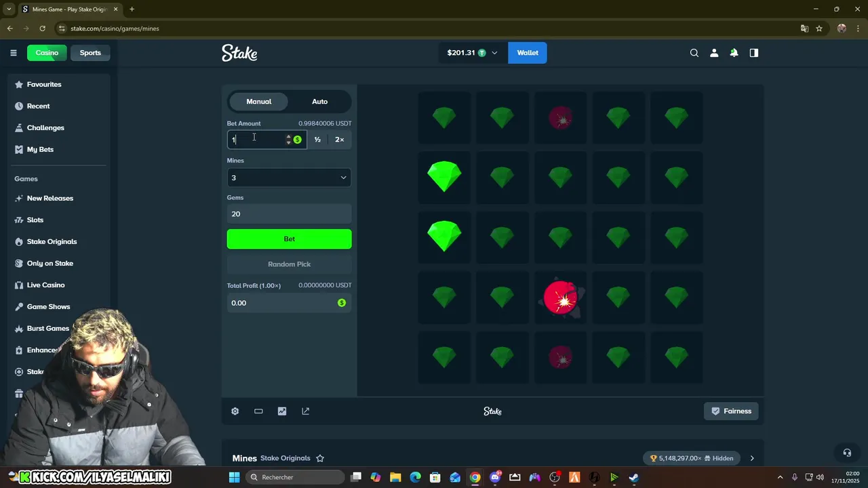868x488 pixels.
Task: Switch to the Casino section
Action: pyautogui.click(x=47, y=53)
